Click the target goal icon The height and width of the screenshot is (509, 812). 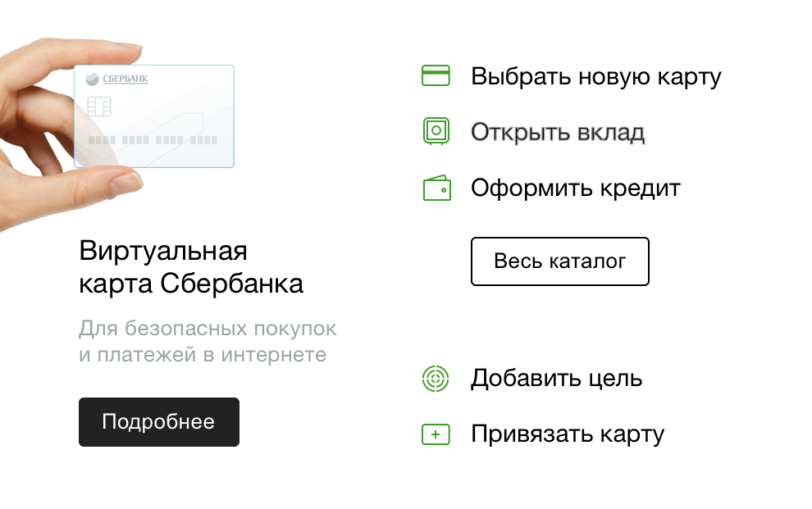coord(436,379)
